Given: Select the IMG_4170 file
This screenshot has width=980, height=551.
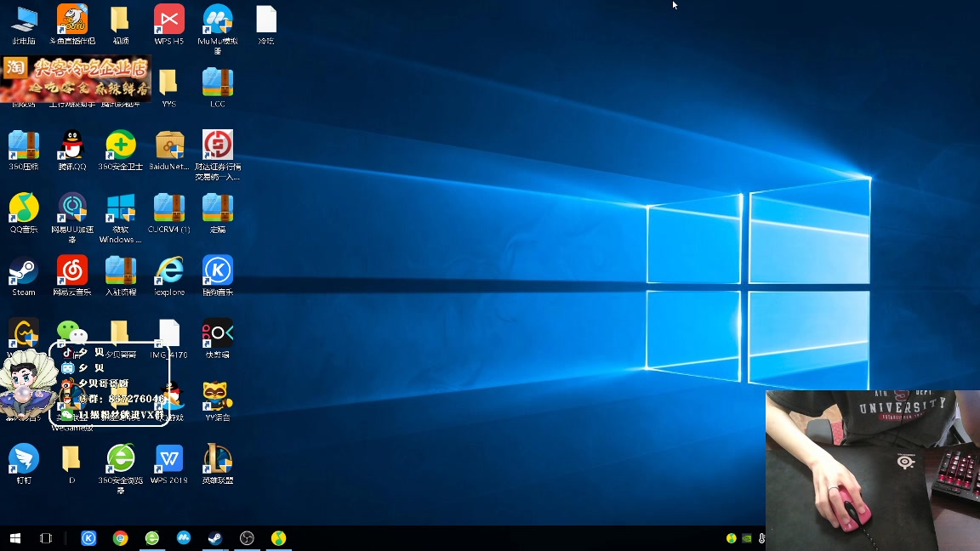Looking at the screenshot, I should tap(168, 338).
